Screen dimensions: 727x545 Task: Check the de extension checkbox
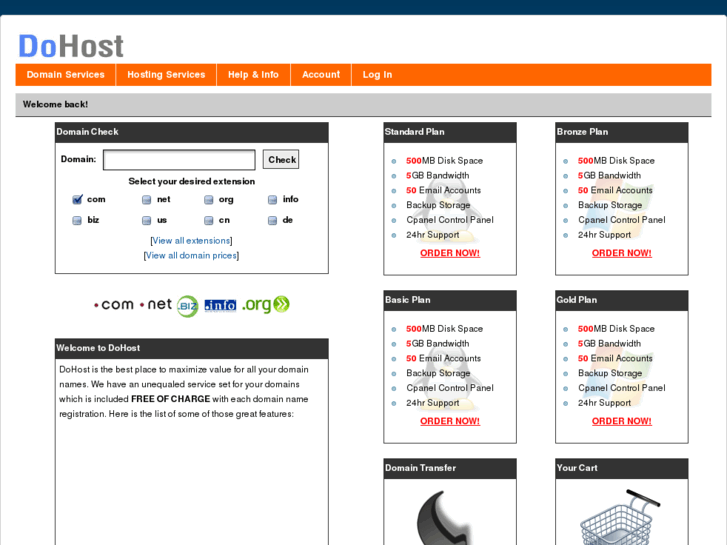coord(272,220)
